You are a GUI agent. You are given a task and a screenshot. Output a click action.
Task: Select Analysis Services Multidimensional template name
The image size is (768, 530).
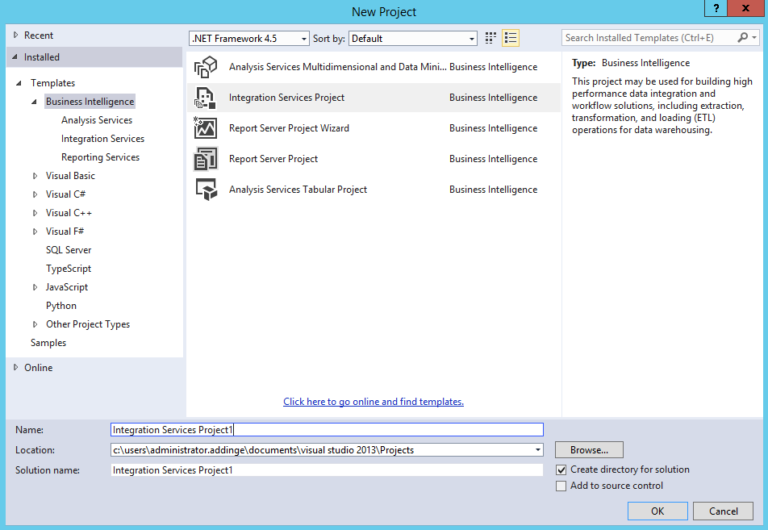337,67
